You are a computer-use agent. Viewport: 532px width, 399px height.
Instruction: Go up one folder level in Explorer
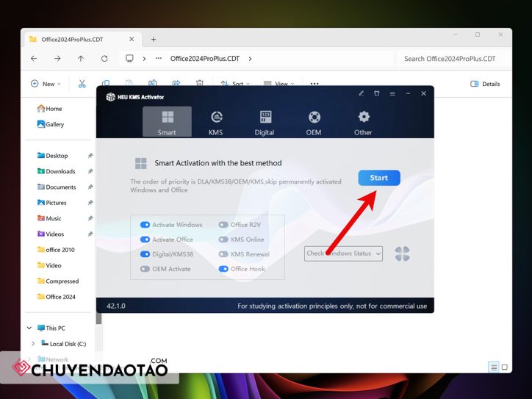81,59
